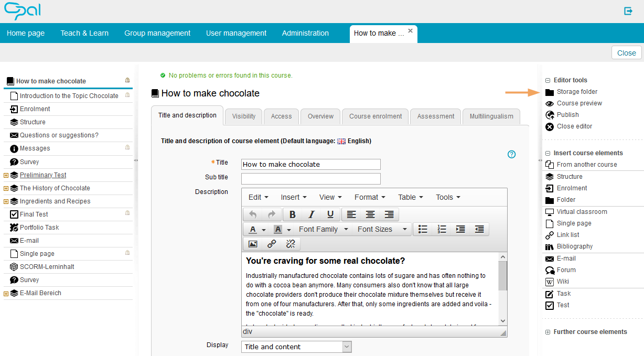Collapse the Editor tools section
Screen dimensions: 644x356
pos(548,81)
